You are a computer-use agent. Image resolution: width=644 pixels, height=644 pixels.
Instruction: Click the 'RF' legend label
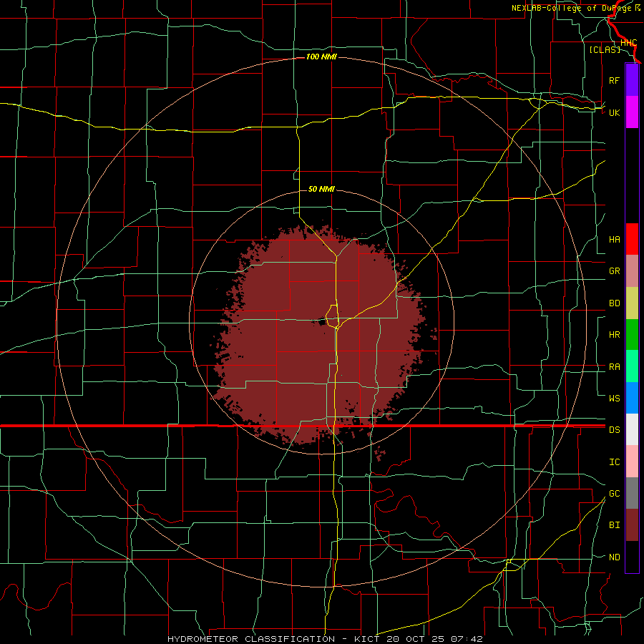coord(614,80)
